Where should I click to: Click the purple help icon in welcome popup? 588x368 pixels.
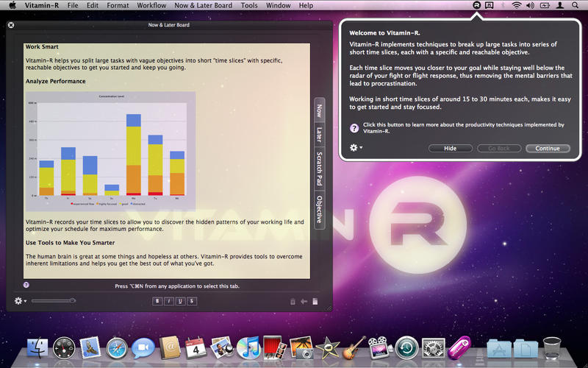354,127
